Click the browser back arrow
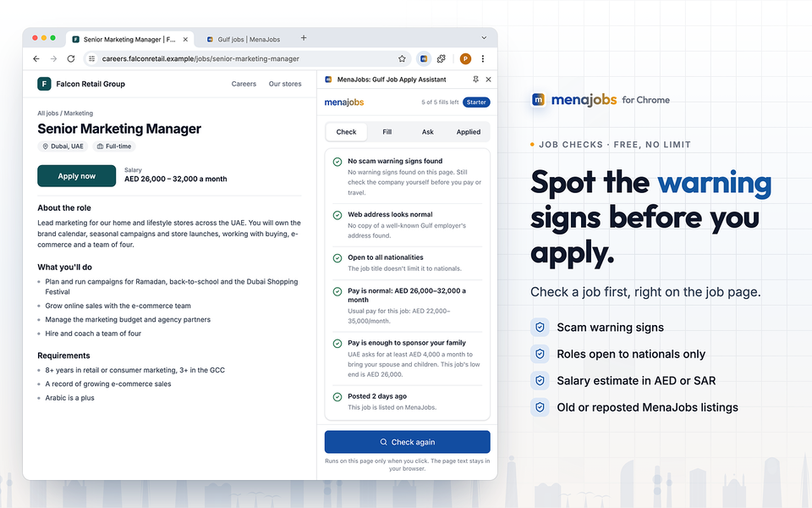812x508 pixels. coord(36,59)
